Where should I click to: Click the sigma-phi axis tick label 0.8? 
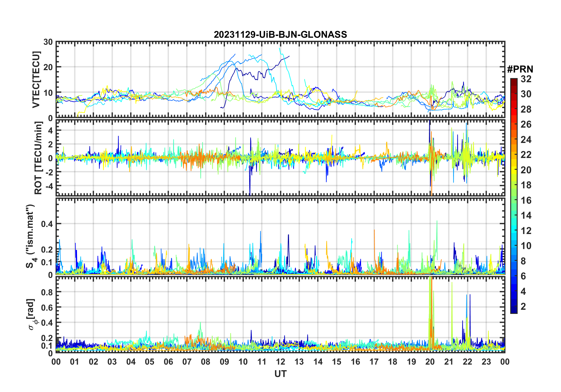47,292
